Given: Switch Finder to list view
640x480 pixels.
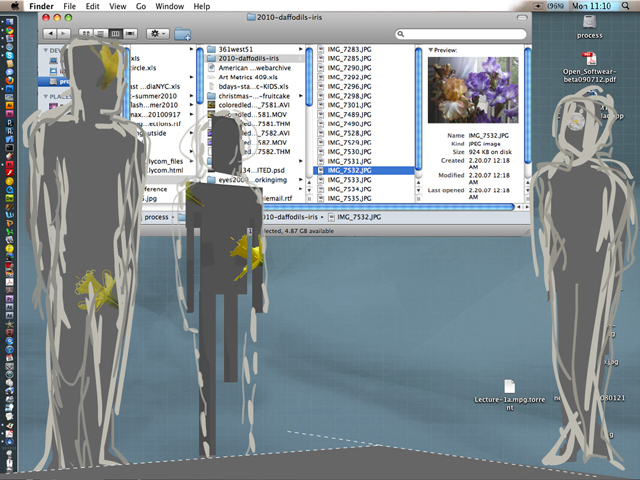Looking at the screenshot, I should (101, 34).
